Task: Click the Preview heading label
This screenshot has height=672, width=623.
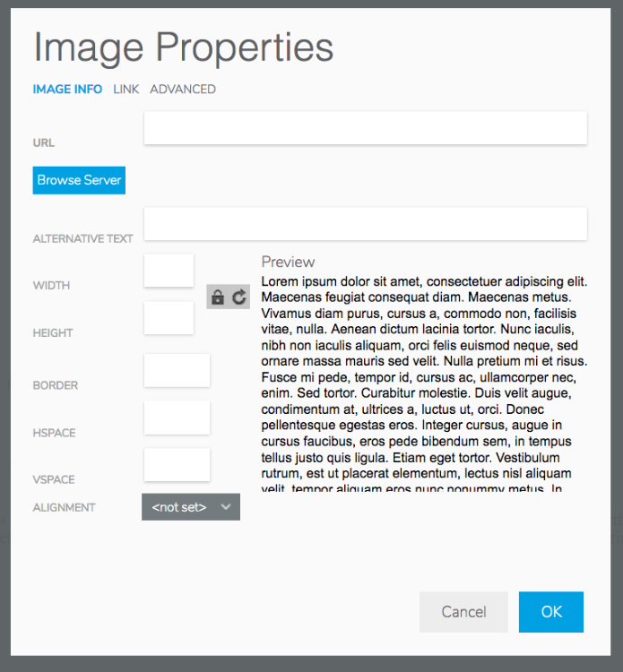Action: point(288,262)
